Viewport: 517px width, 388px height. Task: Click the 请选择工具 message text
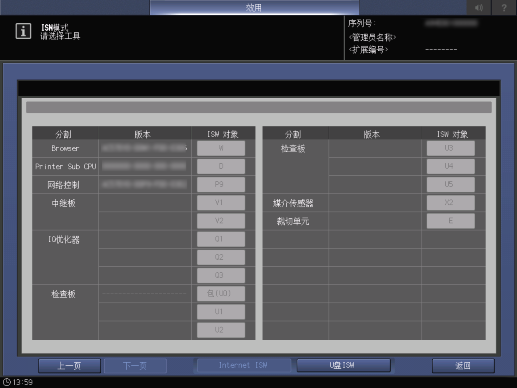tap(60, 36)
